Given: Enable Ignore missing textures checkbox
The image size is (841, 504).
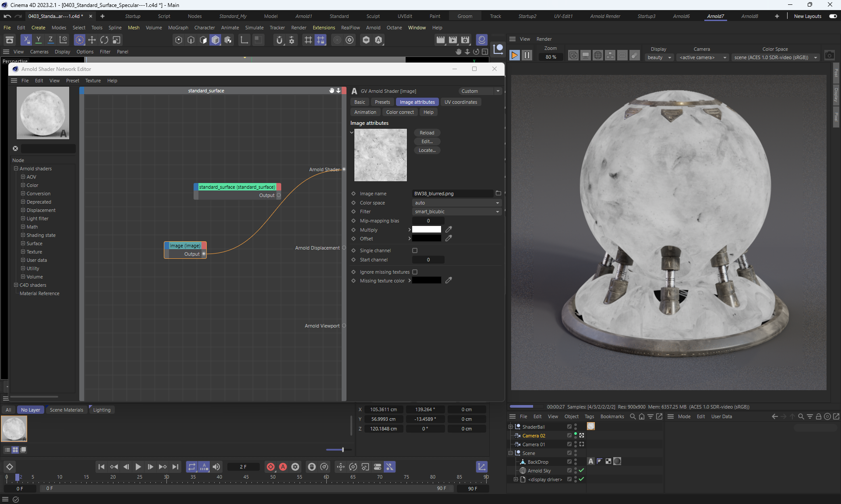Looking at the screenshot, I should point(415,272).
